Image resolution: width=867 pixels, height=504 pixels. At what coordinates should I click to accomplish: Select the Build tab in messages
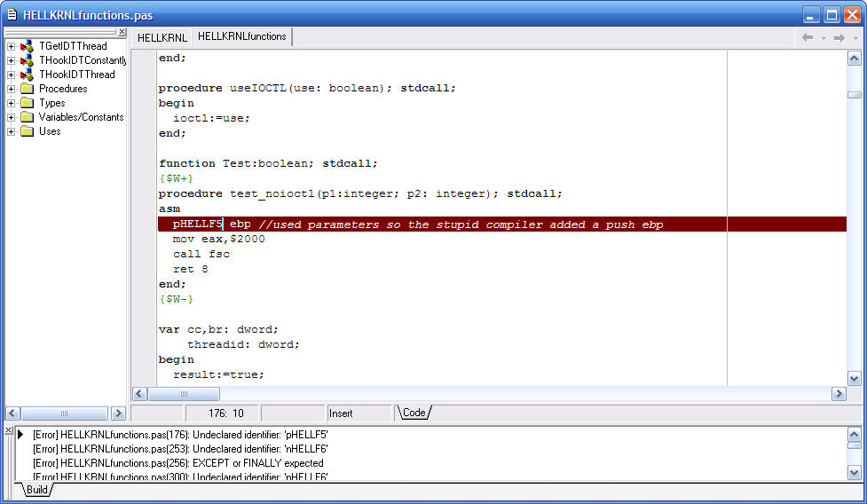pos(37,490)
